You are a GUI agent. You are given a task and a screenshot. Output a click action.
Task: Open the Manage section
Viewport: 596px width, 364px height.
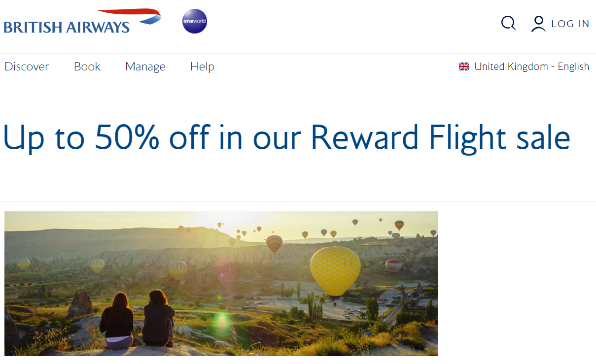coord(145,66)
